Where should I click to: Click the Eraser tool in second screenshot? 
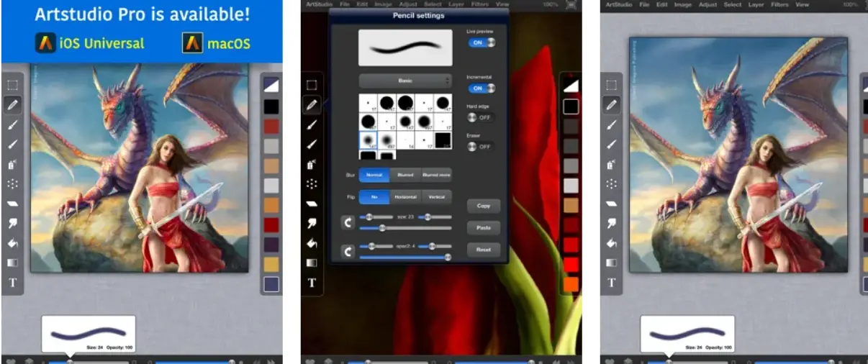[x=312, y=204]
